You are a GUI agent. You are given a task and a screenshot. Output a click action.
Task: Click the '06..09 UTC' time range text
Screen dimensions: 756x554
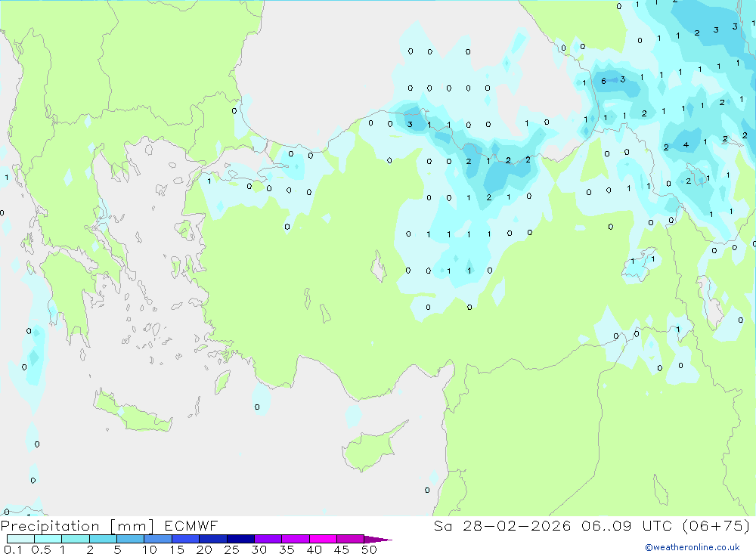627,525
